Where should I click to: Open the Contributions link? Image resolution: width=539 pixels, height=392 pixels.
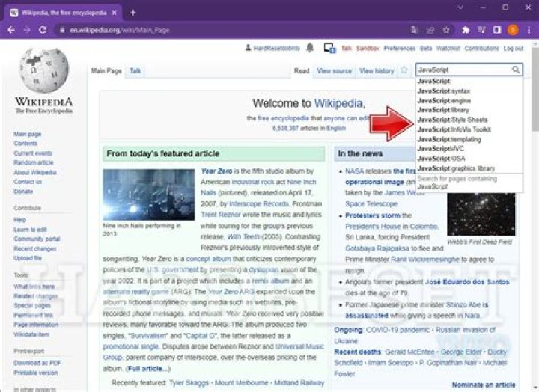coord(481,48)
